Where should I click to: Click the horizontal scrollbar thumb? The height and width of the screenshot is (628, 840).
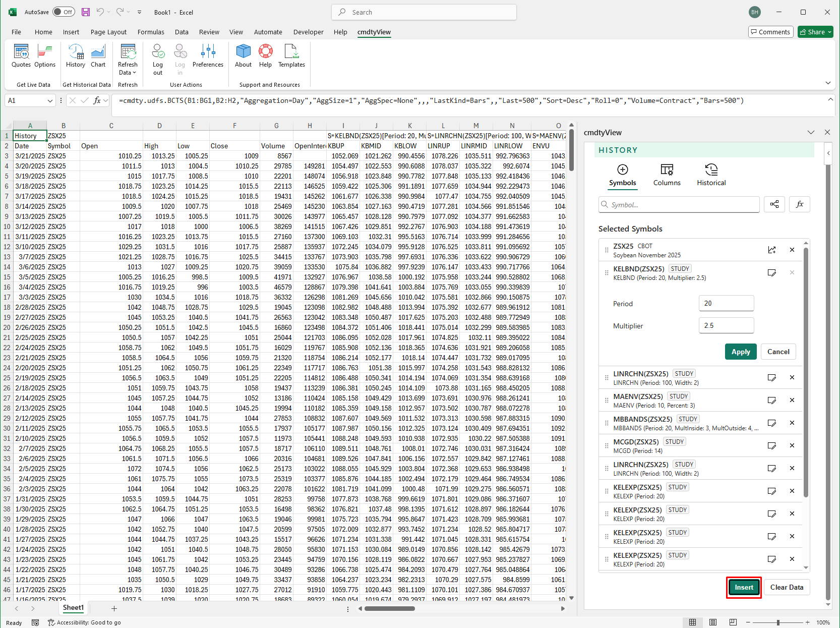(390, 608)
